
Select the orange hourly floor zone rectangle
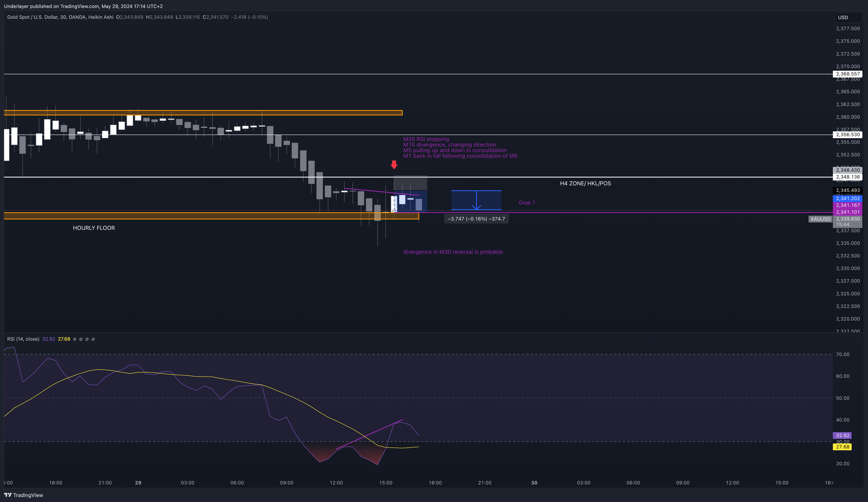coord(212,216)
